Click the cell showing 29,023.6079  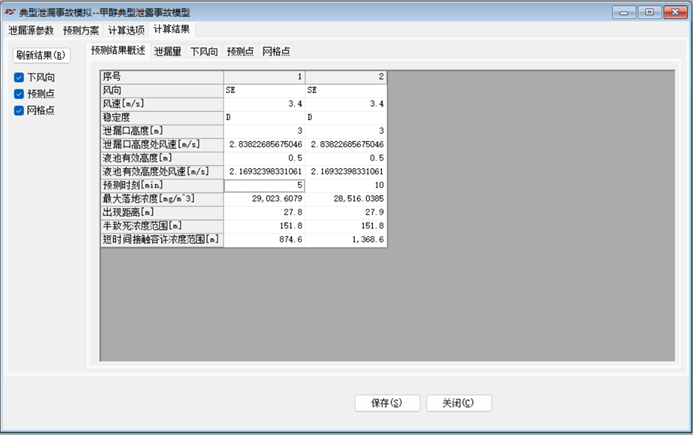(264, 199)
